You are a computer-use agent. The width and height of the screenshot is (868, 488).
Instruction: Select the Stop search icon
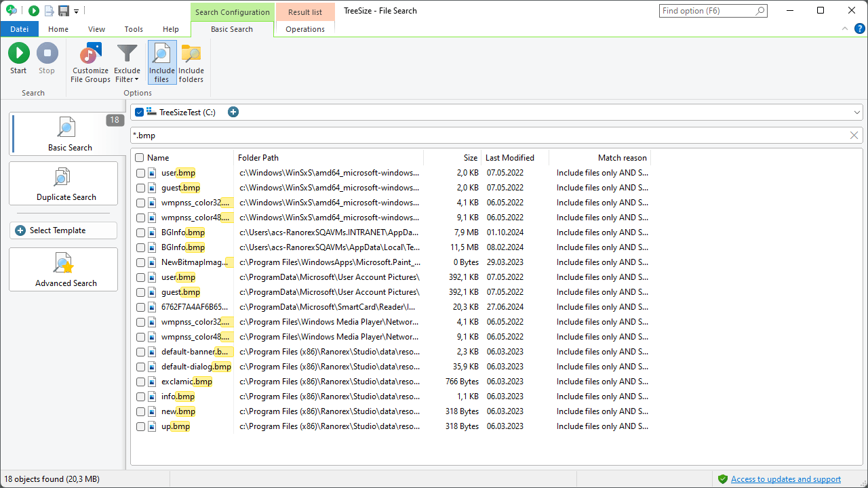pyautogui.click(x=47, y=60)
